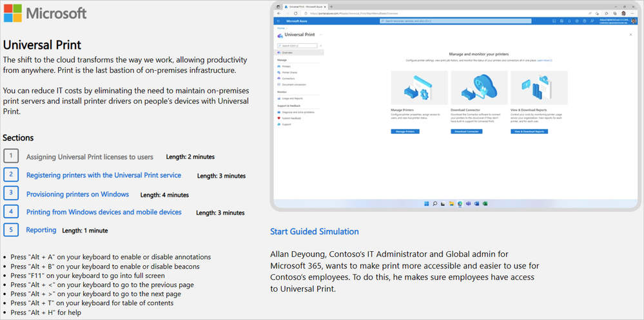The height and width of the screenshot is (320, 644).
Task: Open Teams icon in taskbar
Action: pos(468,203)
